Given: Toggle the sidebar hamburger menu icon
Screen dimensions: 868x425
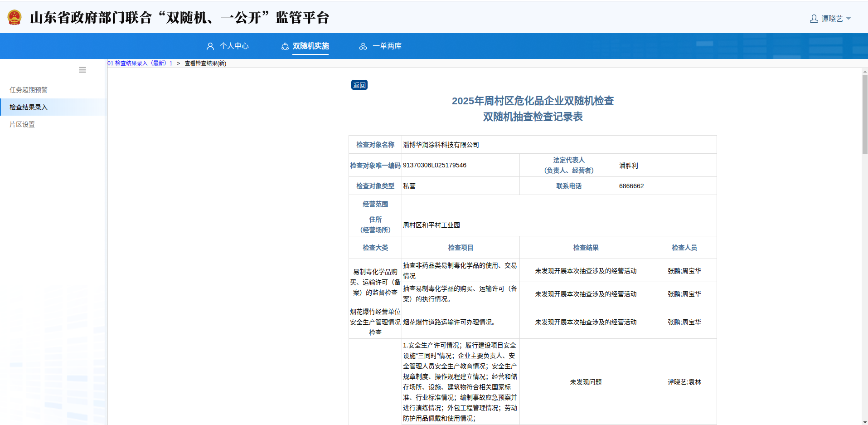Looking at the screenshot, I should click(x=82, y=70).
